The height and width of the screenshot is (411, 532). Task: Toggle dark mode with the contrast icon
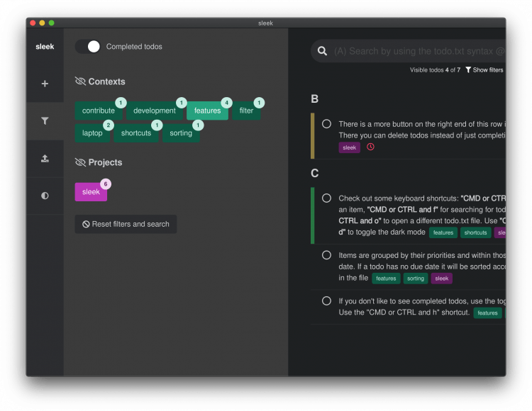pyautogui.click(x=45, y=196)
